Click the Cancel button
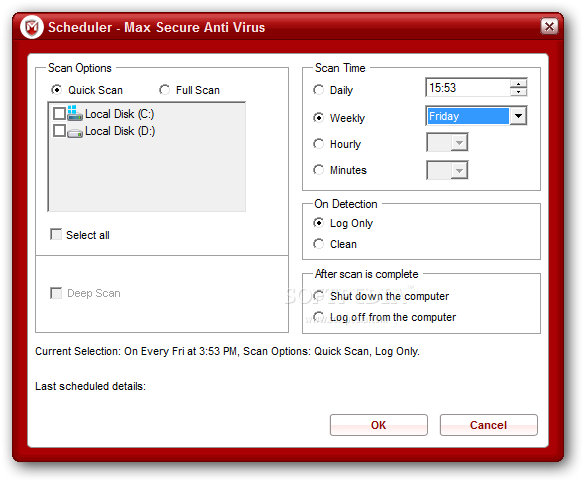Viewport: 584px width, 482px height. [488, 425]
